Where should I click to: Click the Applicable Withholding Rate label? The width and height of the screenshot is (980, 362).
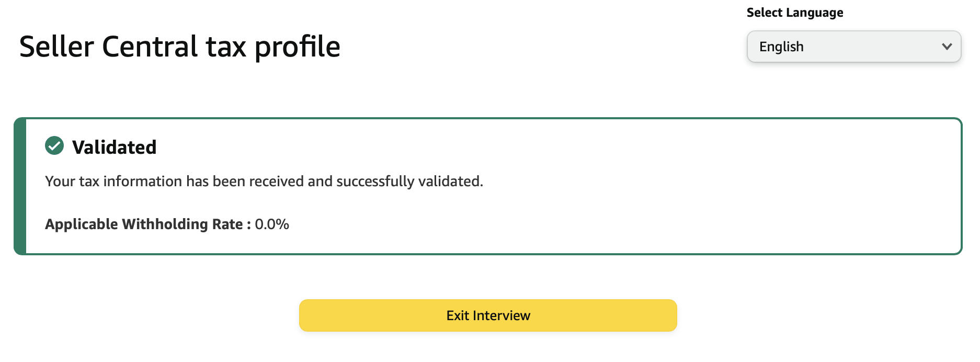(148, 224)
